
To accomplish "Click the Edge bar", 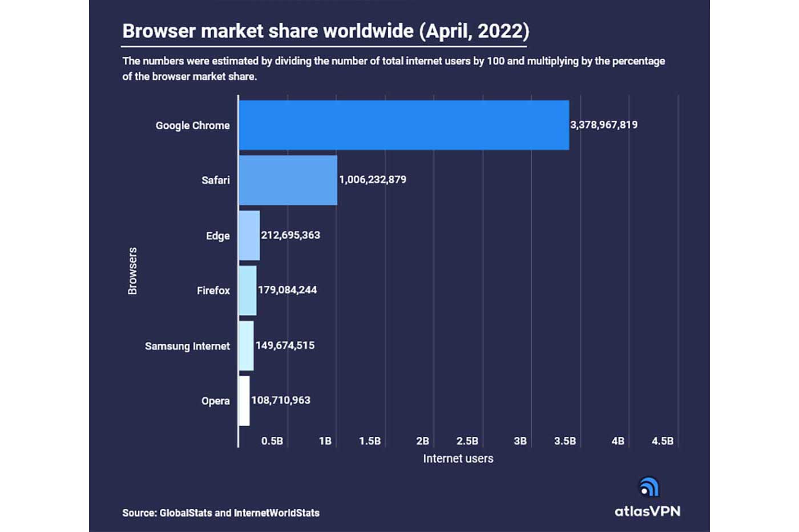I will (x=249, y=235).
